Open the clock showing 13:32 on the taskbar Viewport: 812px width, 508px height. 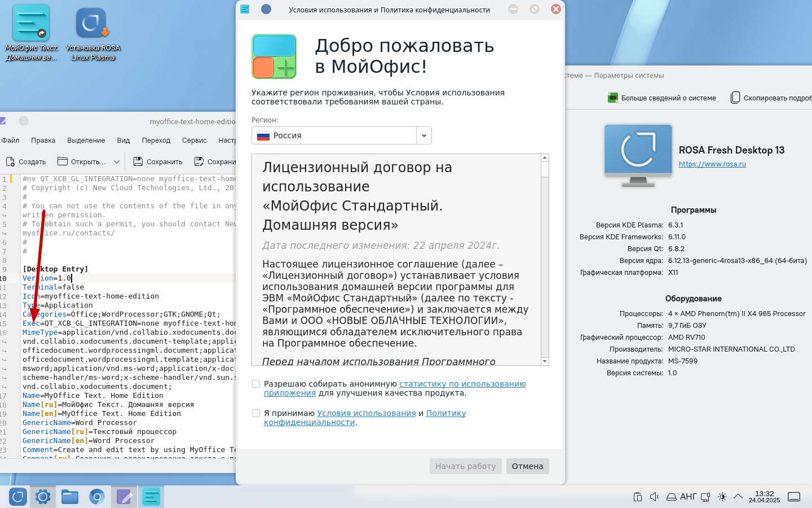click(x=764, y=497)
